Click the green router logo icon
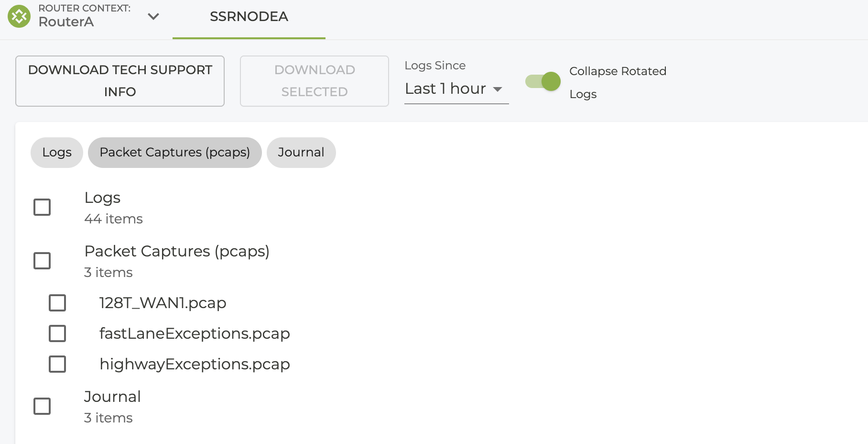868x444 pixels. tap(19, 16)
